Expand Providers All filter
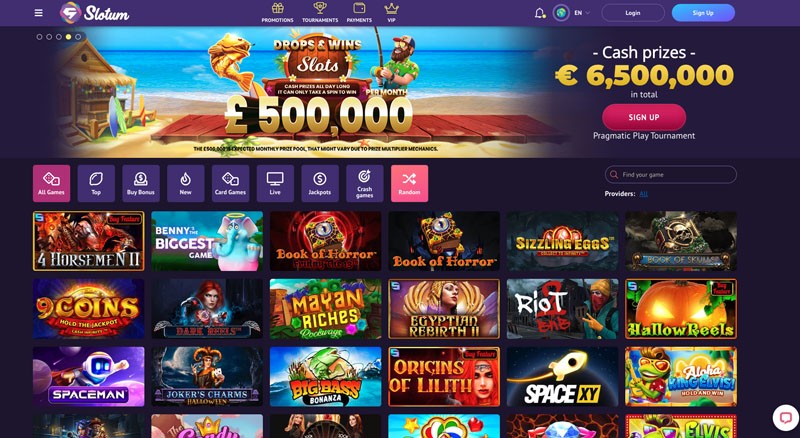Viewport: 800px width, 438px height. [x=643, y=194]
